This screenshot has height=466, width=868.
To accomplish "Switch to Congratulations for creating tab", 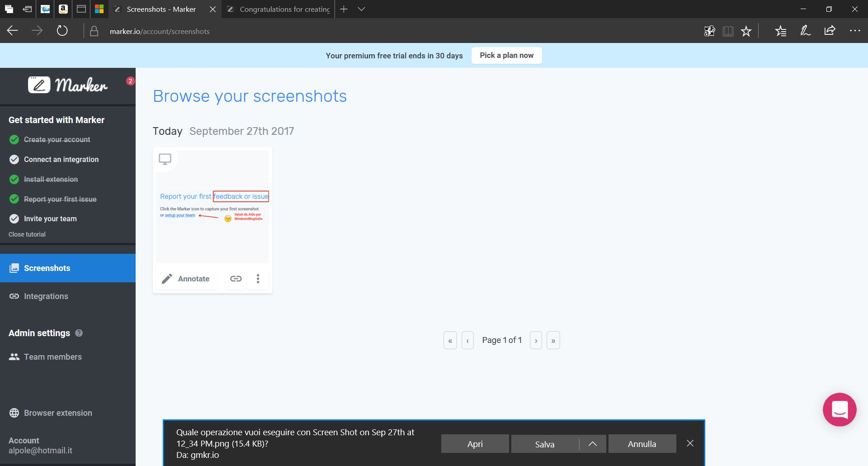I will click(278, 9).
